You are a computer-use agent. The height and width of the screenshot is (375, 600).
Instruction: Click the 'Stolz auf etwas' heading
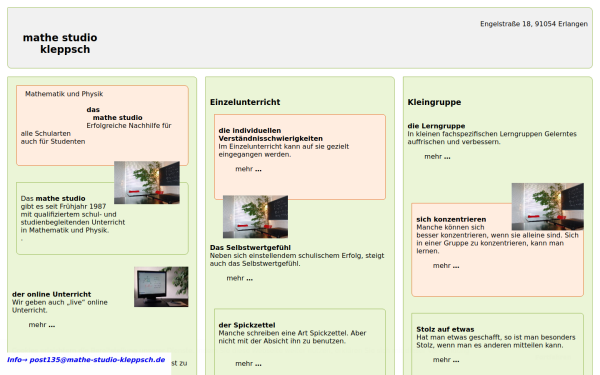tap(445, 329)
